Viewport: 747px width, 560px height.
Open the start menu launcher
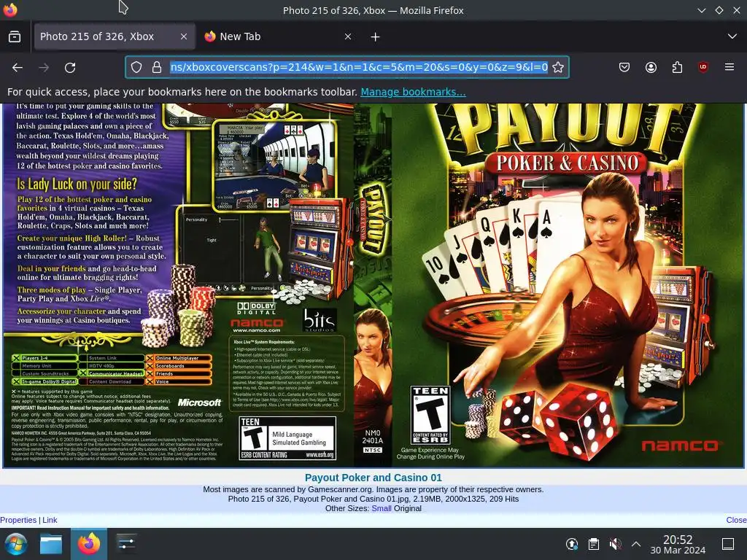(16, 544)
